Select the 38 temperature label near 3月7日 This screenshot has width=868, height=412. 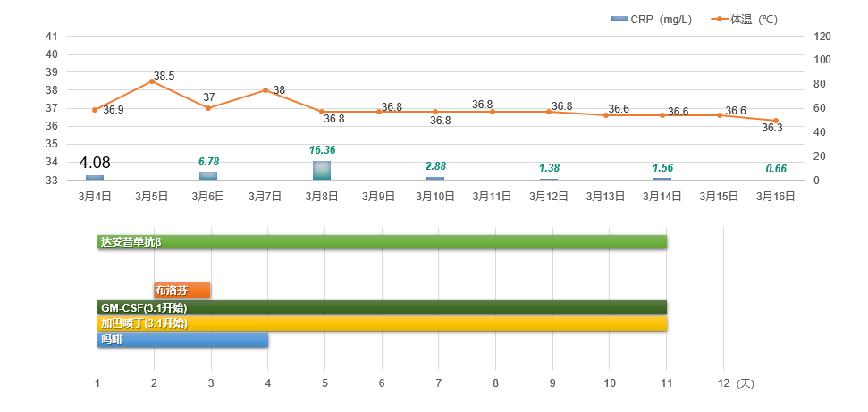coord(279,90)
